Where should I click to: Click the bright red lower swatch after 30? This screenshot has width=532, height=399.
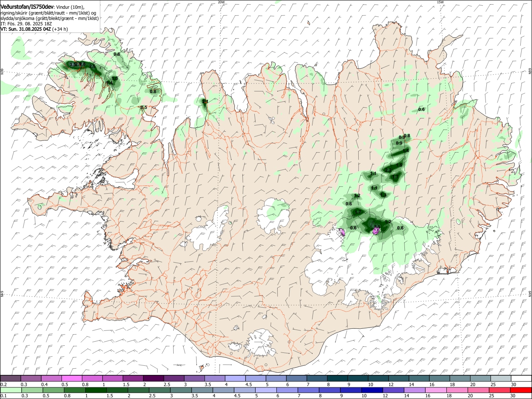[x=521, y=390]
